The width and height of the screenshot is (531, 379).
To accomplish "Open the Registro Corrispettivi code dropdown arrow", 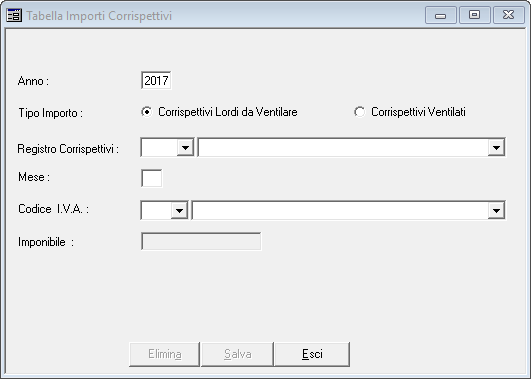I will (185, 148).
